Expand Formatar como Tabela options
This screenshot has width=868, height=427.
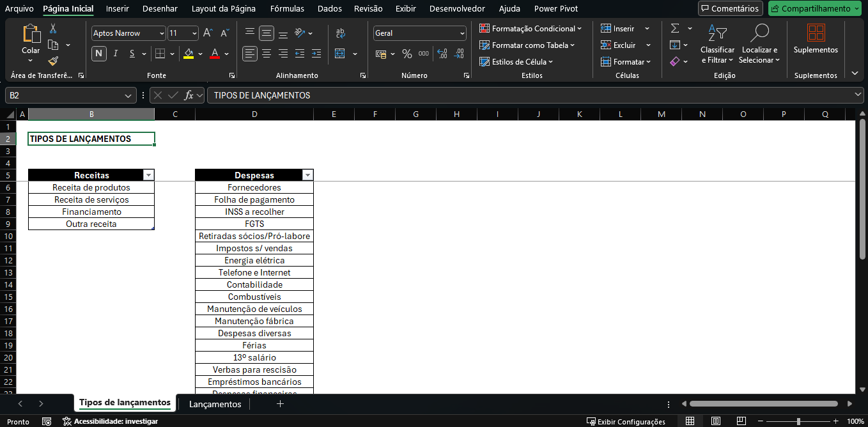[527, 45]
